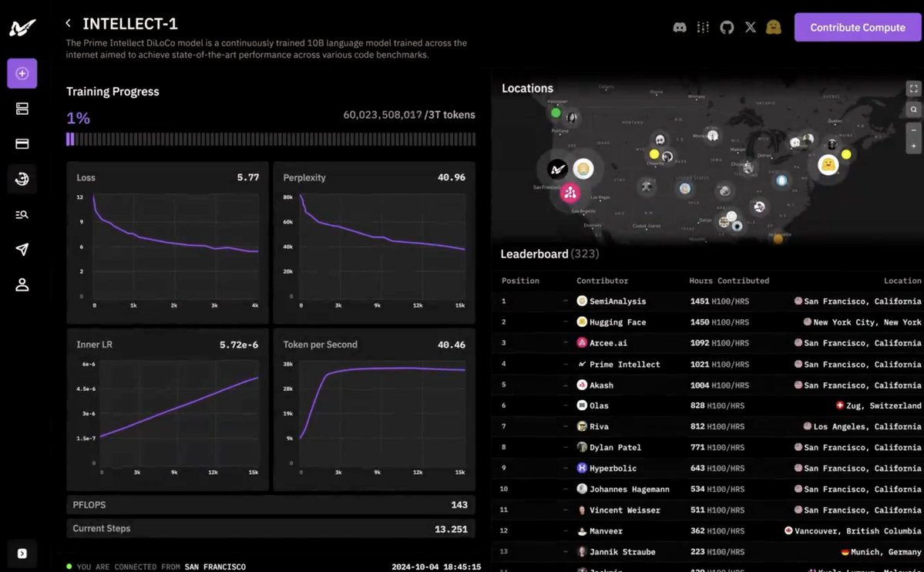The image size is (924, 572).
Task: Select the Riva leaderboard entry
Action: [707, 426]
